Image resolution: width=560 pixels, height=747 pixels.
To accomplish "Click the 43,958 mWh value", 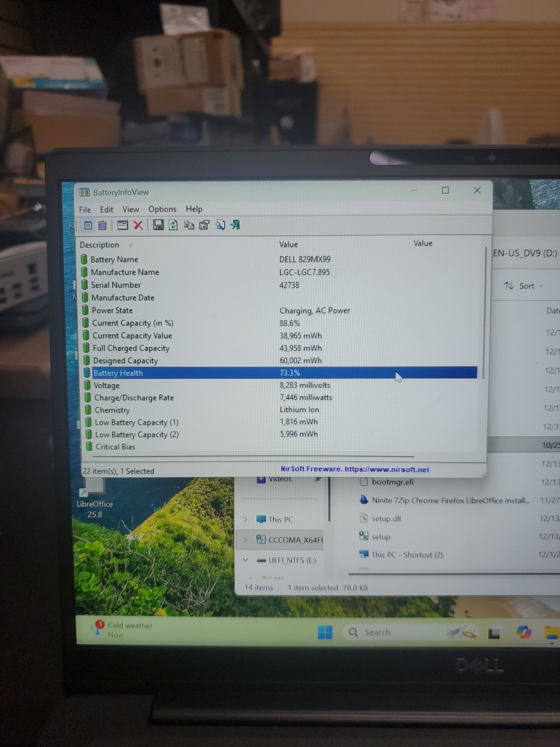I will (301, 348).
